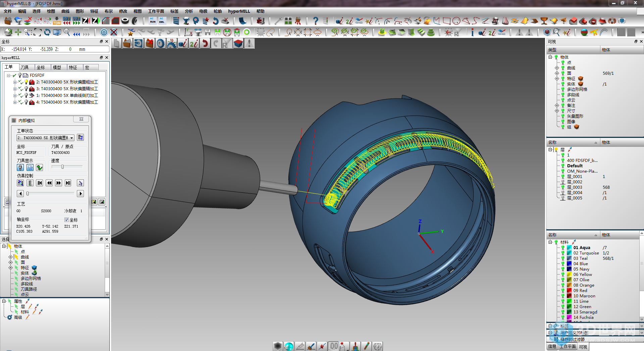
Task: Click the red undo arrow above viewport
Action: (x=205, y=44)
